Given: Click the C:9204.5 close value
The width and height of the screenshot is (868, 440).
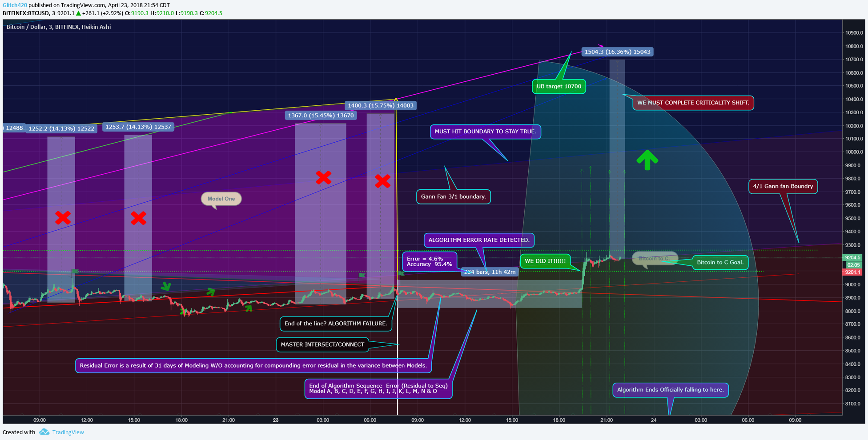Looking at the screenshot, I should point(211,13).
